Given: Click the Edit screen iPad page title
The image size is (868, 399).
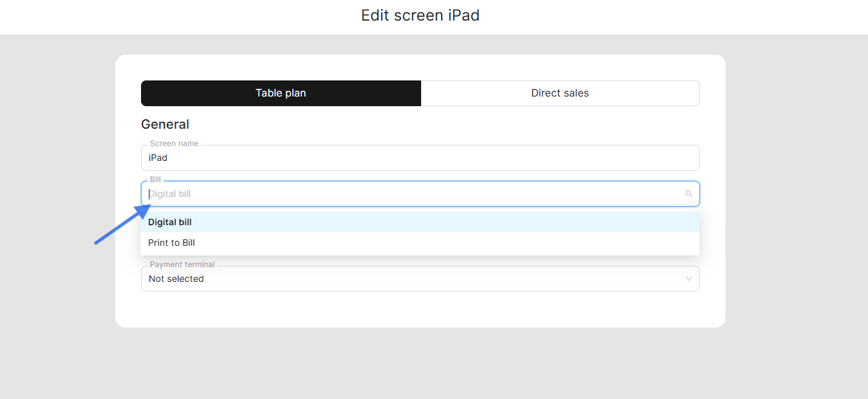Looking at the screenshot, I should pos(420,15).
